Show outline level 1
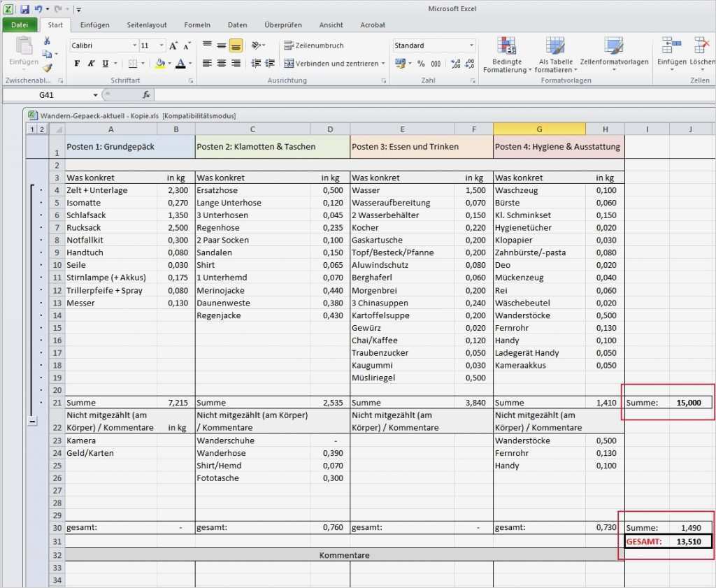This screenshot has width=716, height=588. click(32, 129)
